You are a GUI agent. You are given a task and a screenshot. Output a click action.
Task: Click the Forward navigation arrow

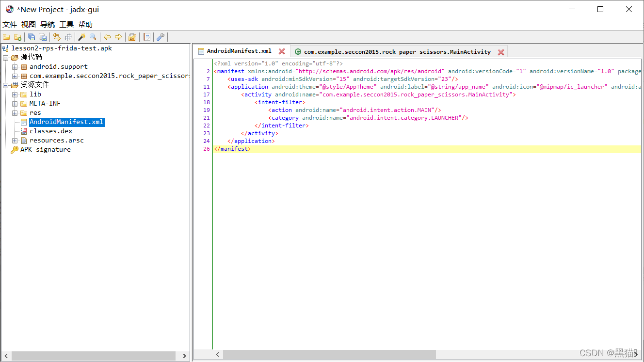(x=118, y=37)
